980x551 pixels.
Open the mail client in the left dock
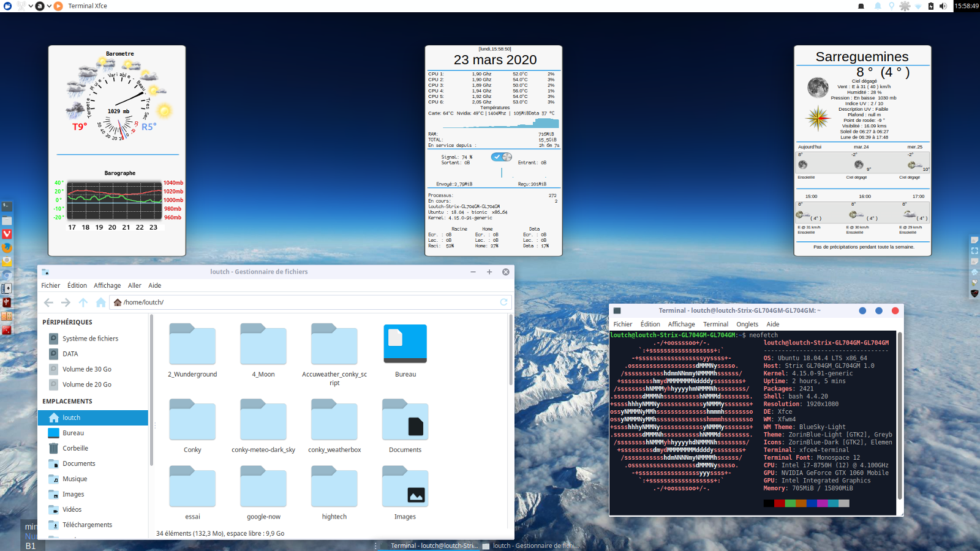click(x=7, y=261)
